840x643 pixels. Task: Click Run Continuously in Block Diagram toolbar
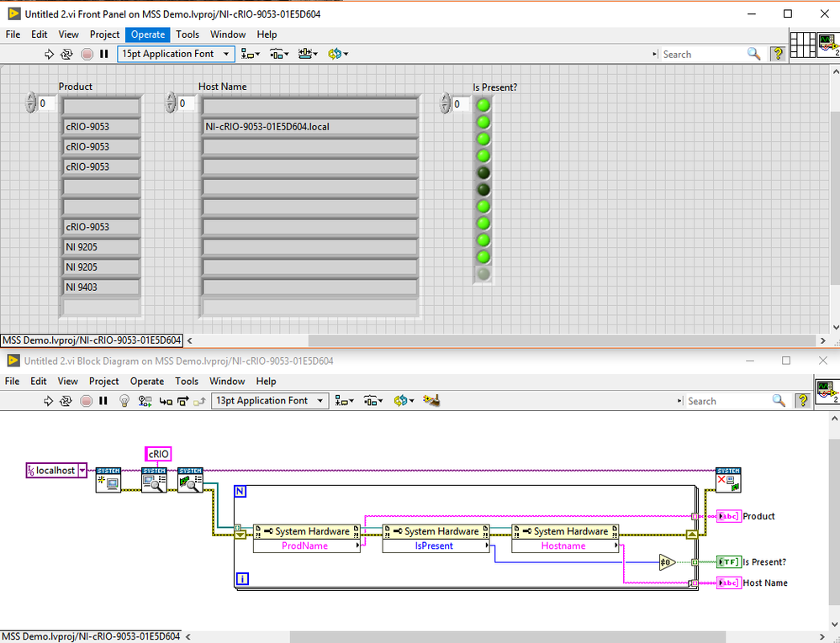66,400
